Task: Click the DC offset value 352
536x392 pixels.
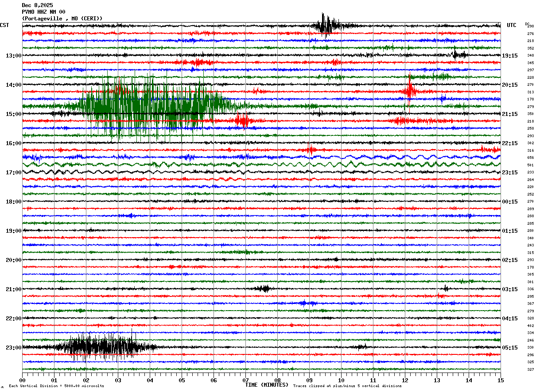Action: pos(530,48)
